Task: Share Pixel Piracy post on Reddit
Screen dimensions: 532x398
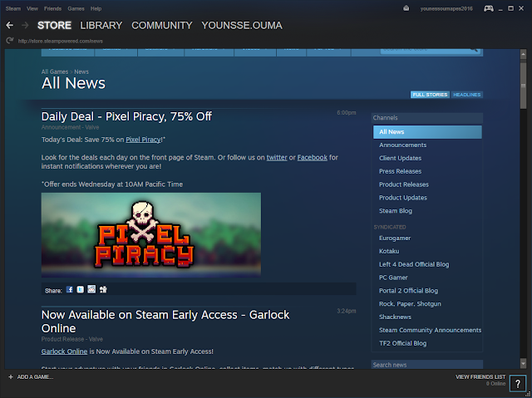Action: point(91,289)
